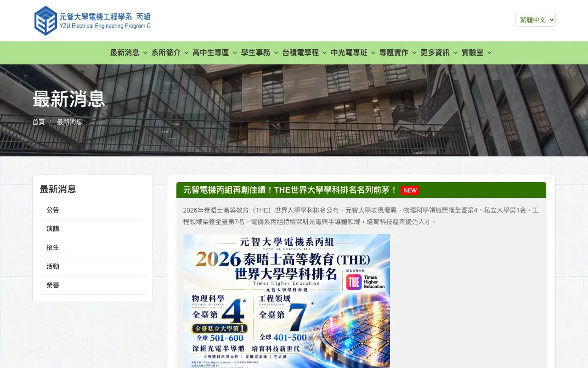Expand chevron next to 更多資訊

(455, 53)
